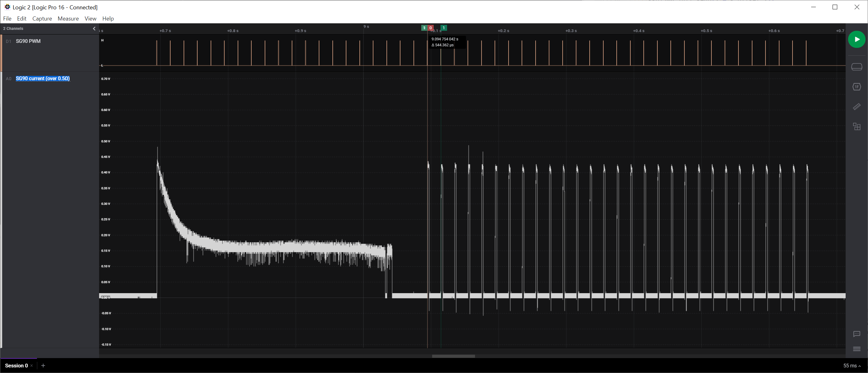Open the Capture menu
The width and height of the screenshot is (868, 373).
42,19
